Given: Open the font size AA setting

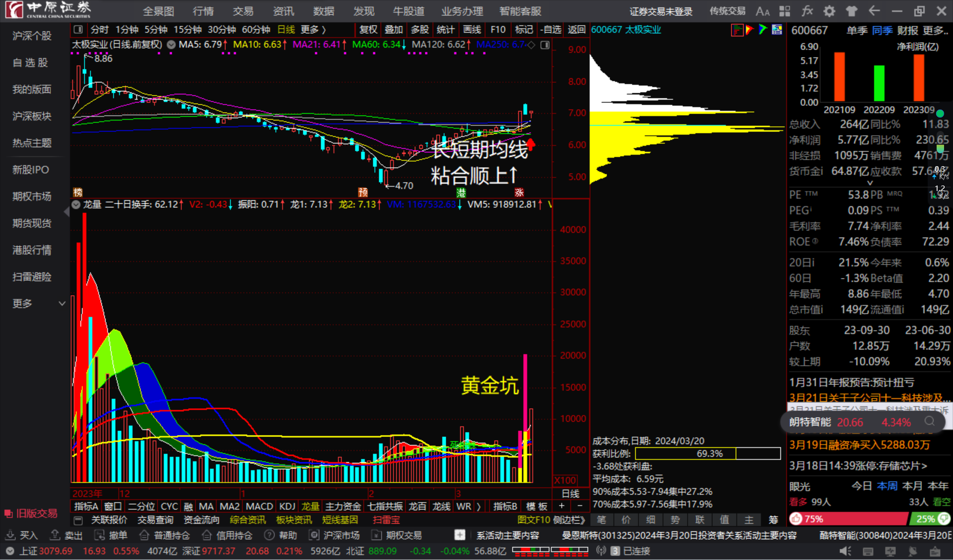Looking at the screenshot, I should click(x=762, y=11).
